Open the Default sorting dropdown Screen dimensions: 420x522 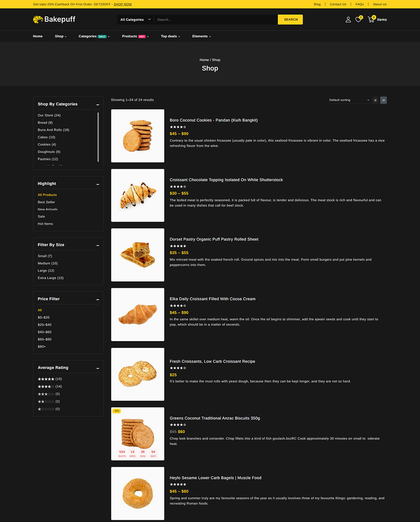click(x=349, y=100)
